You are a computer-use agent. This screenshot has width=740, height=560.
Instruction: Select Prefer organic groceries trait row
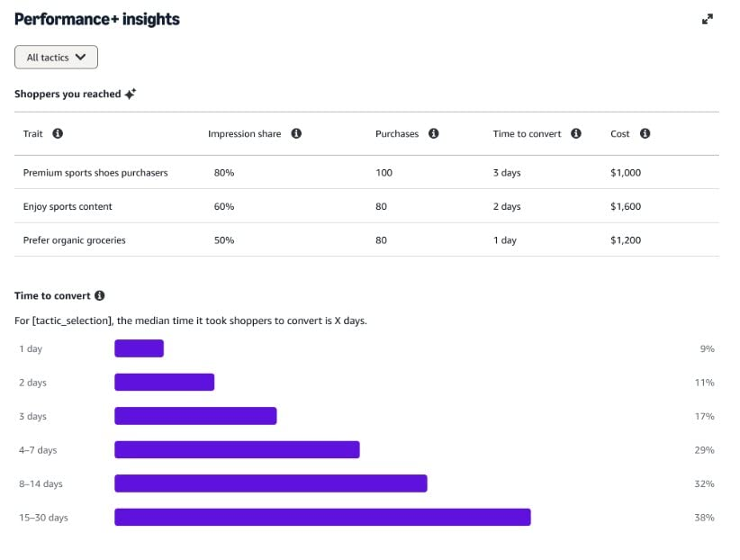pyautogui.click(x=74, y=240)
